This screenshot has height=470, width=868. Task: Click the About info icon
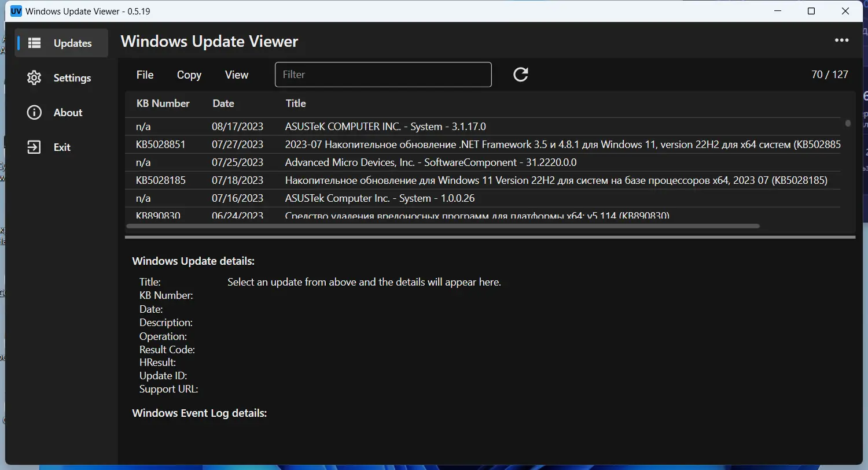(x=34, y=112)
